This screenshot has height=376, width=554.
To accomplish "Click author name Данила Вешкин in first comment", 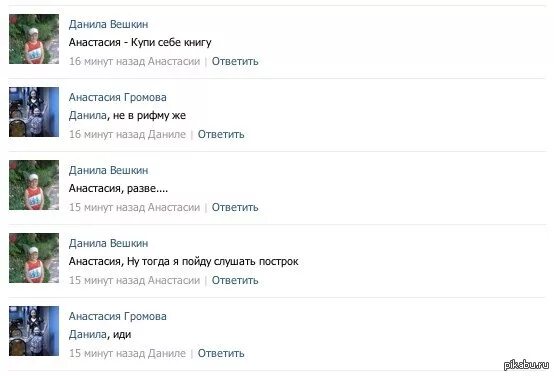I will point(108,24).
